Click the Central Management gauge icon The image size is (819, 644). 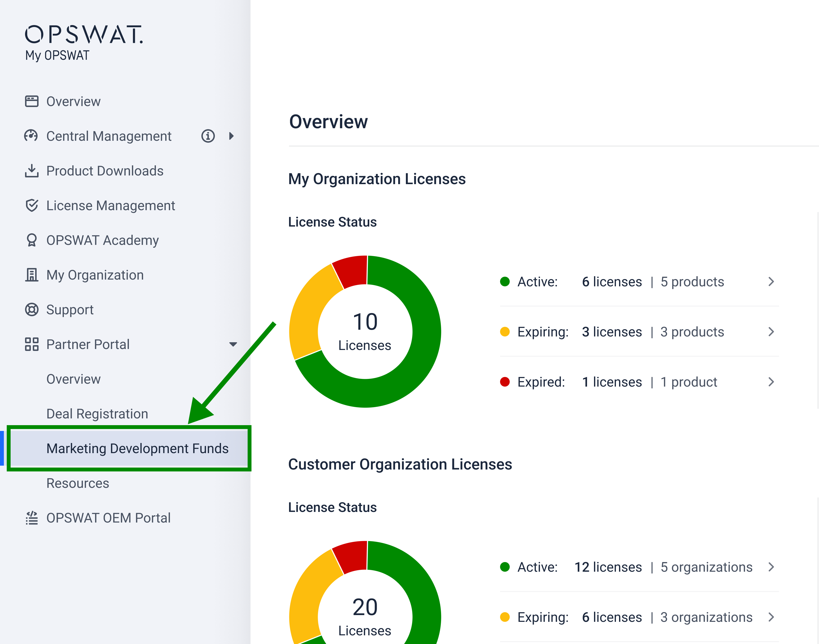pos(31,136)
